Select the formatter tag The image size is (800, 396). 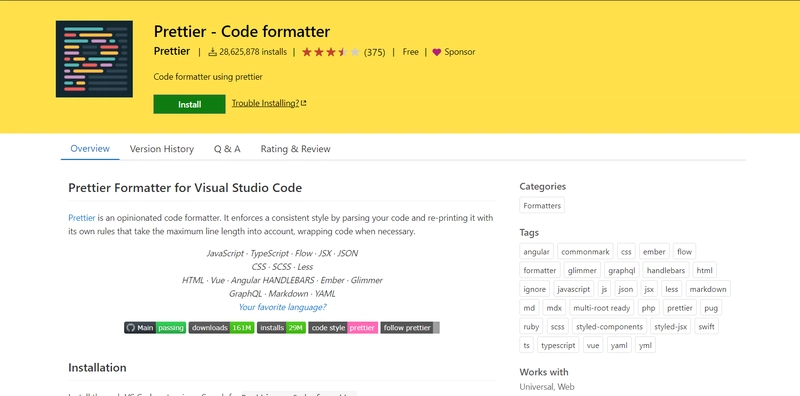tap(540, 270)
